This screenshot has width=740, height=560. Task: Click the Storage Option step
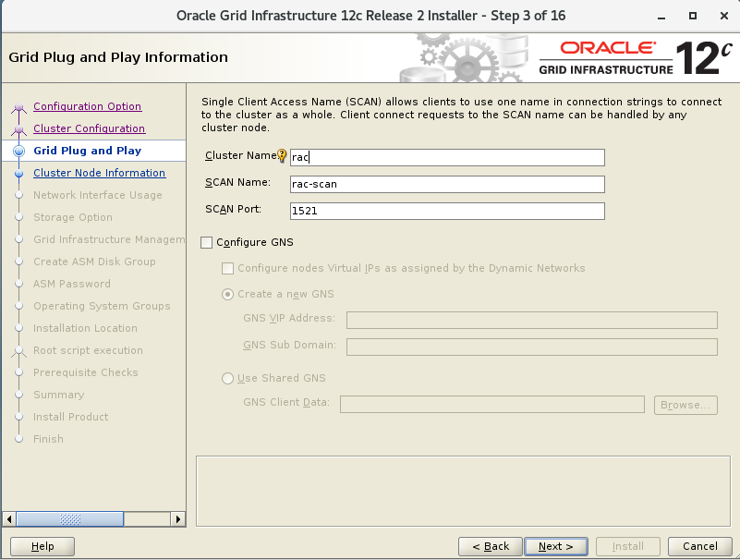(73, 217)
